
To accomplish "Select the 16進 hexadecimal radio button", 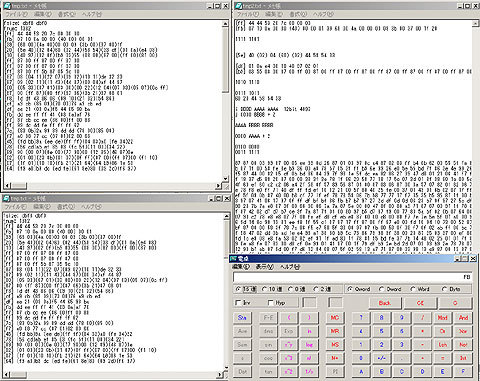I will [246, 289].
